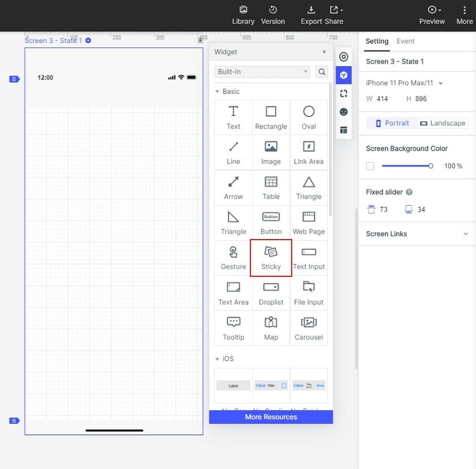The height and width of the screenshot is (469, 476).
Task: Open the iPhone 11 Pro Max device dropdown
Action: tap(404, 83)
